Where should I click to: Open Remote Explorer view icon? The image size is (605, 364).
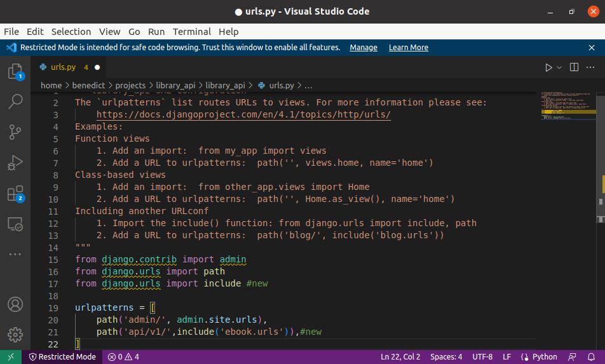coord(15,224)
